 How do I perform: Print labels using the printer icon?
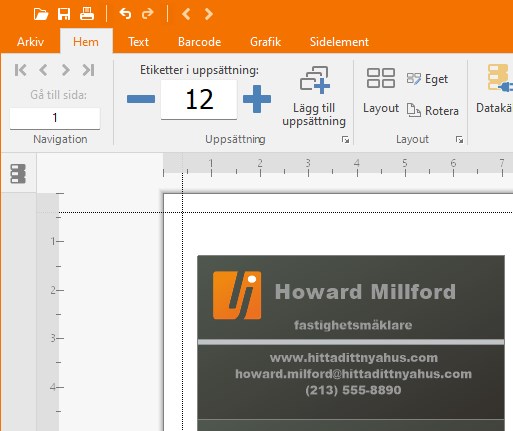click(87, 14)
